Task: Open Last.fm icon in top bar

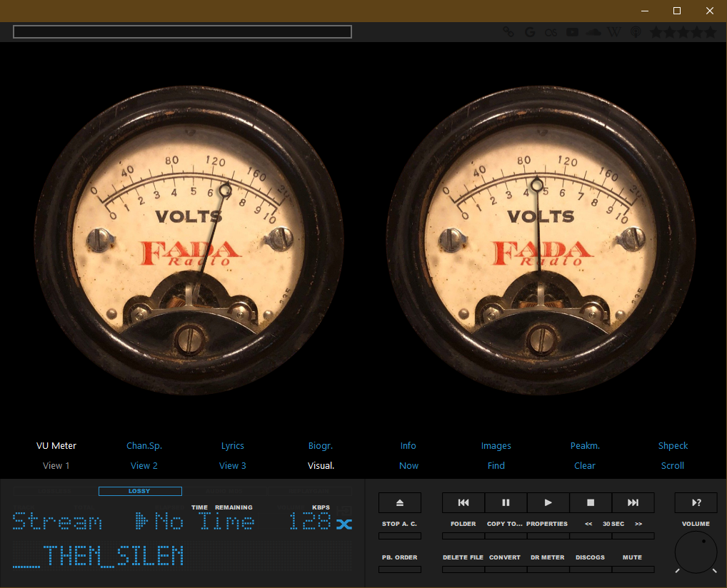Action: [x=551, y=32]
